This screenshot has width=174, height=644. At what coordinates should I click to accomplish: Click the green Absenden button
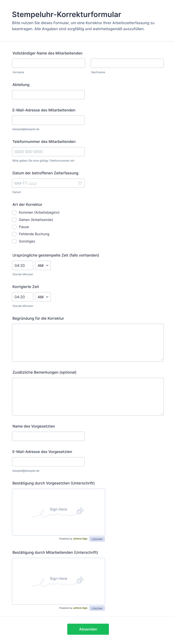[88, 629]
